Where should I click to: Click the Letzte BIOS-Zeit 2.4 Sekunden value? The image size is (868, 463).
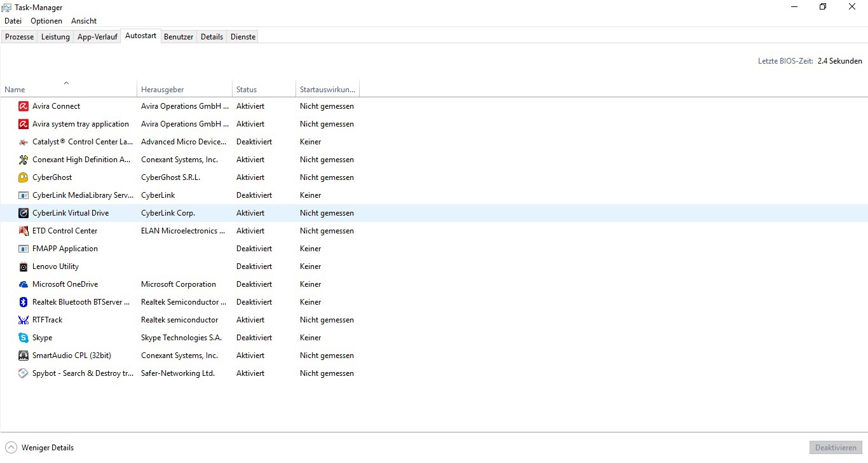840,61
